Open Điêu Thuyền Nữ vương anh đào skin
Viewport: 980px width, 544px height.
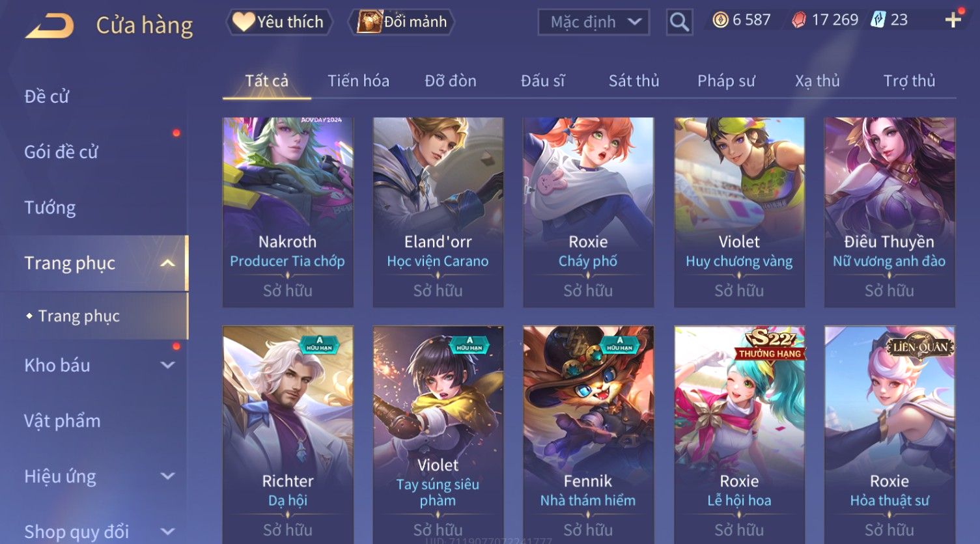(x=889, y=212)
